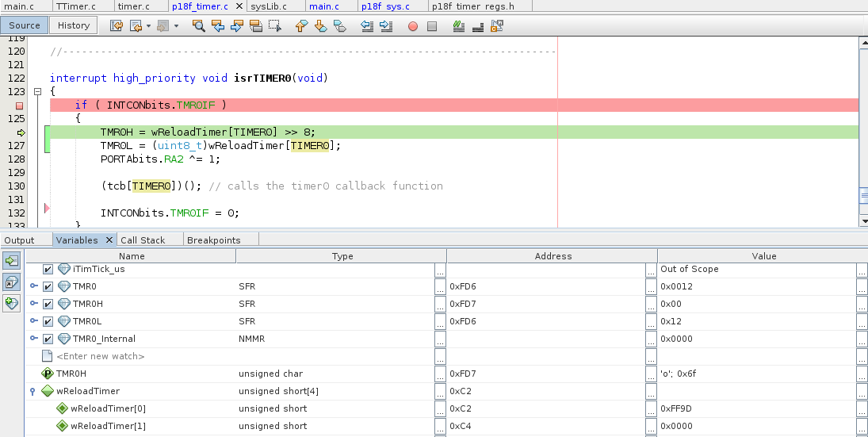The width and height of the screenshot is (868, 437).
Task: Toggle checkbox for TMR0 SFR row
Action: point(48,287)
